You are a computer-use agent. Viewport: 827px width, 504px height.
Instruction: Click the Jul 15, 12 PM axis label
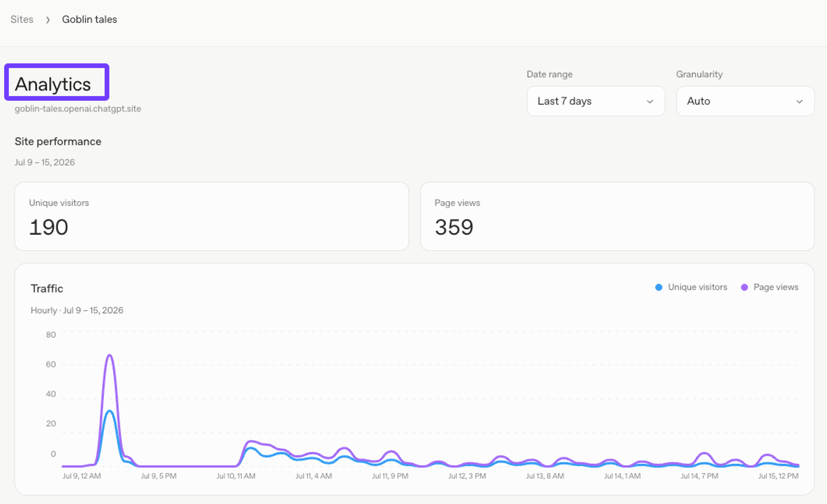(778, 476)
